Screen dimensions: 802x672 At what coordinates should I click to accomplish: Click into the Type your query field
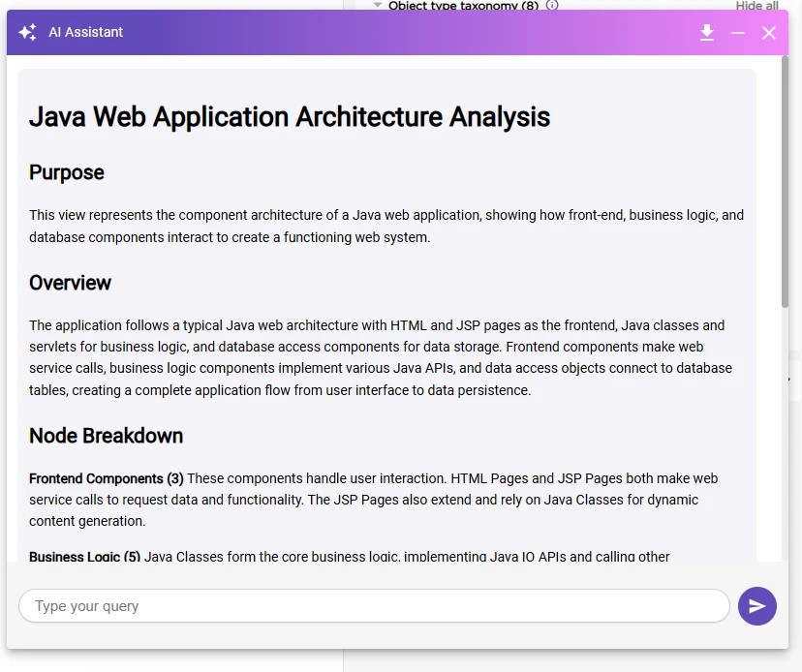click(x=374, y=606)
